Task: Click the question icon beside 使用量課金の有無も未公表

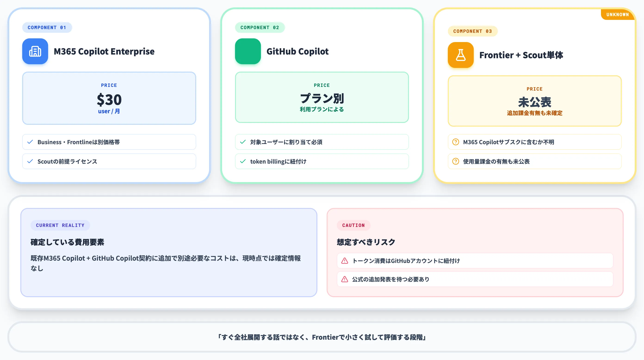Action: pos(455,161)
